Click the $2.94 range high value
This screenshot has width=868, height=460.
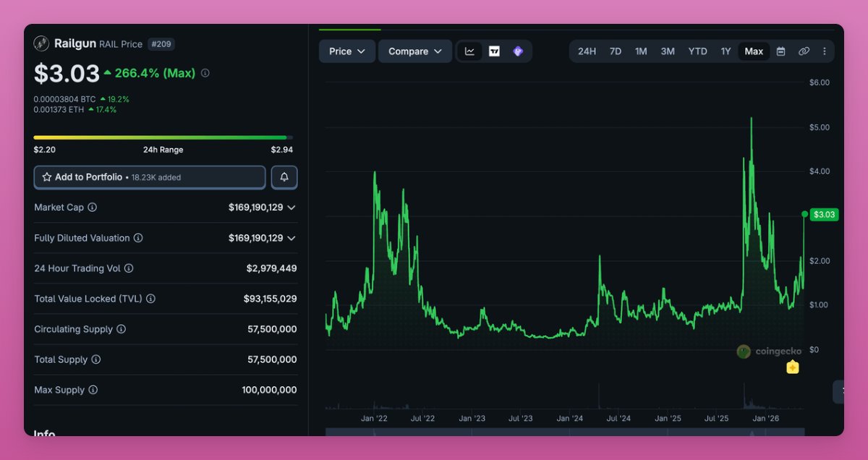click(282, 150)
